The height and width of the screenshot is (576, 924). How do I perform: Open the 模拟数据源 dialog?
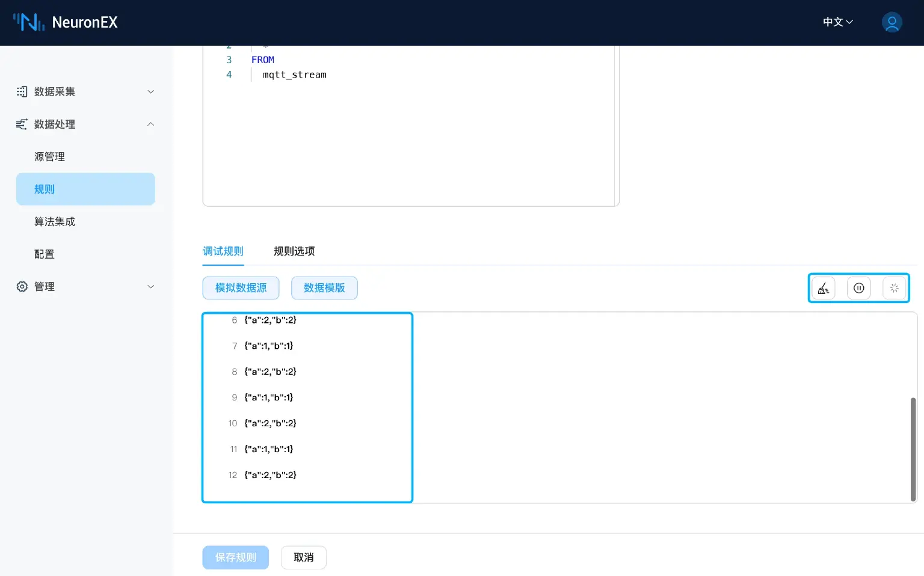click(241, 288)
